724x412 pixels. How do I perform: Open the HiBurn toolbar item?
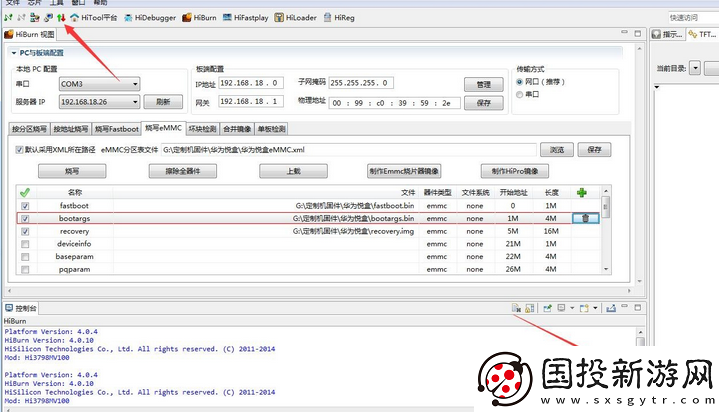[199, 18]
